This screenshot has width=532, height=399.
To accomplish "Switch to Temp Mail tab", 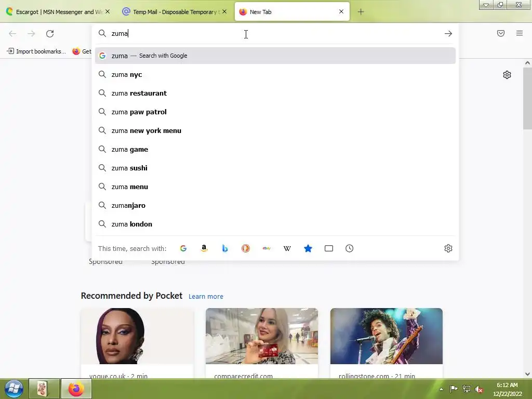I will pos(175,12).
